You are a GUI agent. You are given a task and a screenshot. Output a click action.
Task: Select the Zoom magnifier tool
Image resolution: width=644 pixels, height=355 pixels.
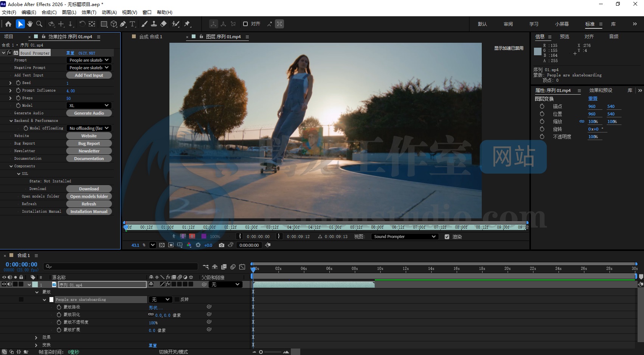tap(39, 24)
